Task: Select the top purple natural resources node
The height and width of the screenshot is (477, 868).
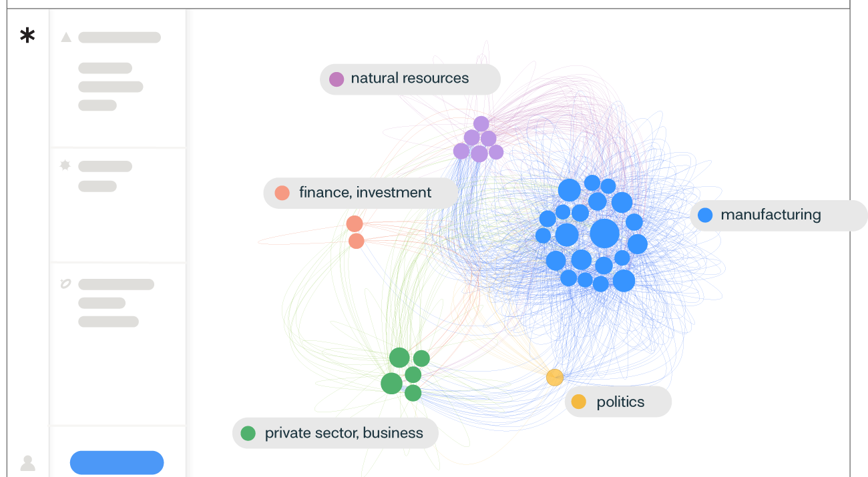Action: pos(481,124)
